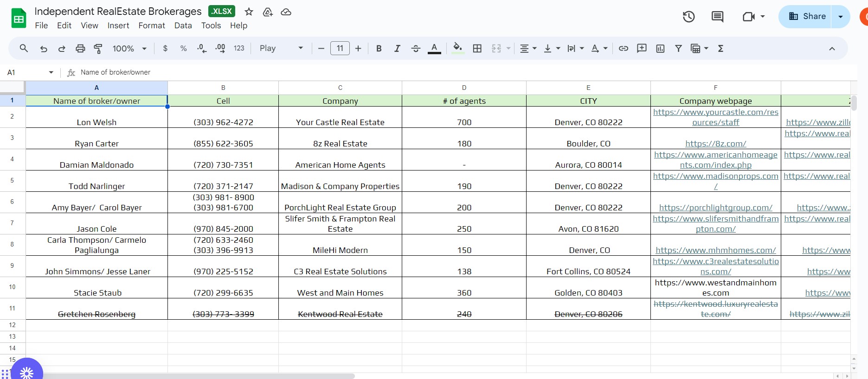Viewport: 868px width, 379px height.
Task: Open version history
Action: 688,17
